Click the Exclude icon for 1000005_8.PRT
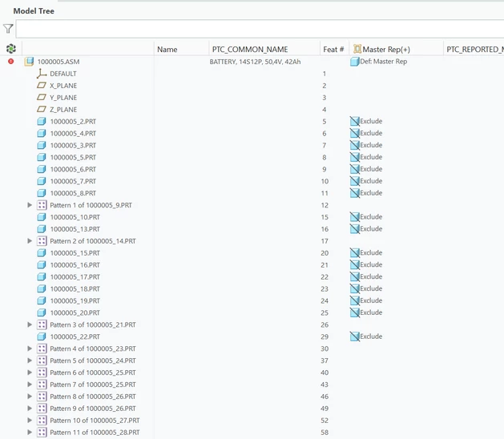This screenshot has width=504, height=439. click(x=354, y=193)
